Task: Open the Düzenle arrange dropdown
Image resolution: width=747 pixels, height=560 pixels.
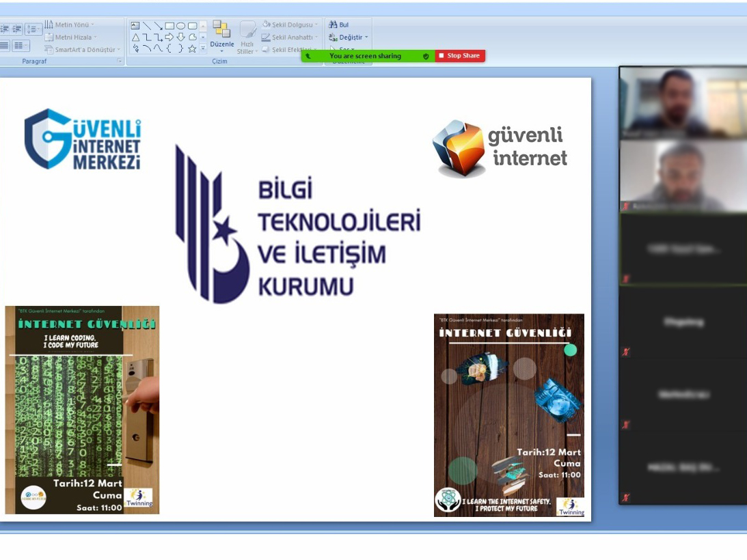Action: tap(222, 37)
